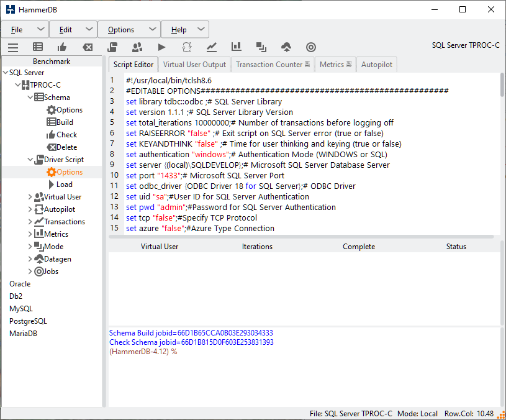Click the Metrics bar chart toolbar icon
Viewport: 506px width, 420px height.
(x=236, y=47)
